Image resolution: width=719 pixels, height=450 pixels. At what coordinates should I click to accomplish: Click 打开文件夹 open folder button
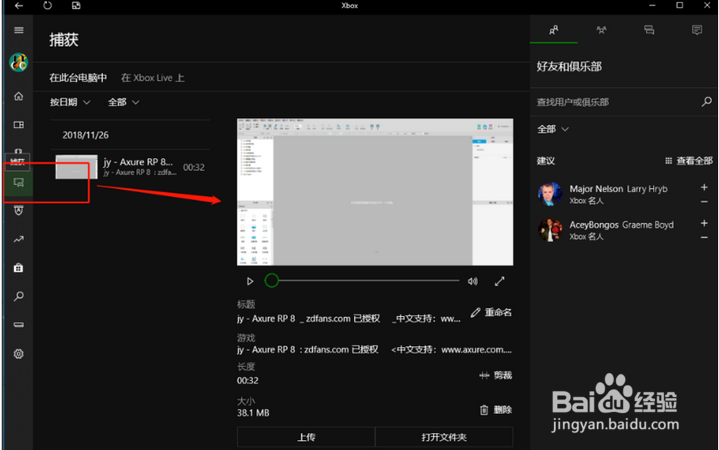pyautogui.click(x=444, y=437)
